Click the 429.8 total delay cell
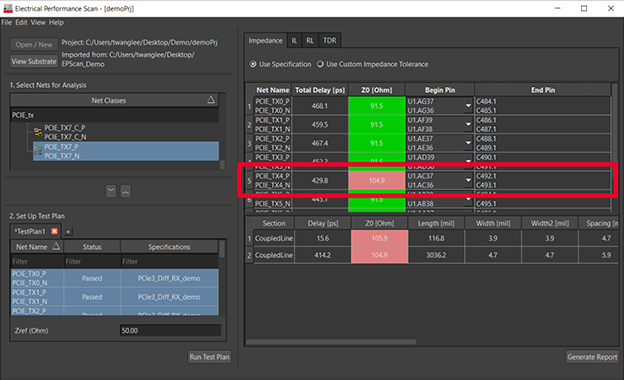The height and width of the screenshot is (380, 624). tap(320, 180)
